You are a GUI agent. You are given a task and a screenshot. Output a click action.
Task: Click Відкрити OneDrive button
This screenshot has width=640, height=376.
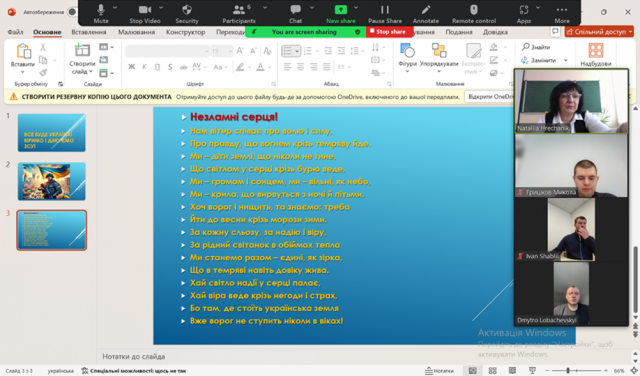[489, 97]
